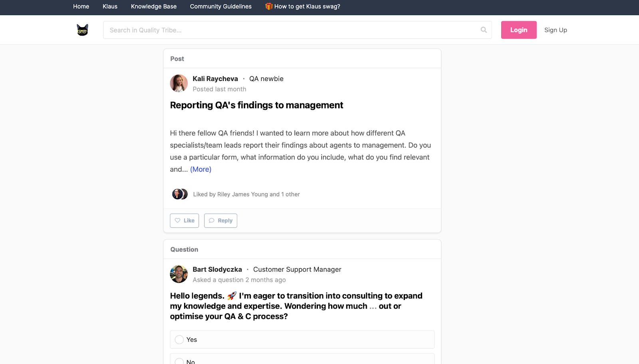Image resolution: width=639 pixels, height=364 pixels.
Task: Open Community Guidelines
Action: (221, 6)
